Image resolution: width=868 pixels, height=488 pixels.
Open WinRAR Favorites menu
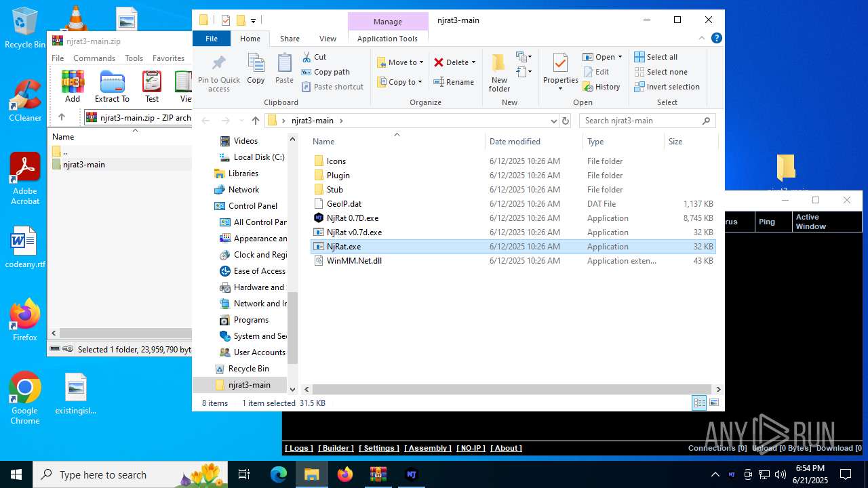click(x=168, y=58)
